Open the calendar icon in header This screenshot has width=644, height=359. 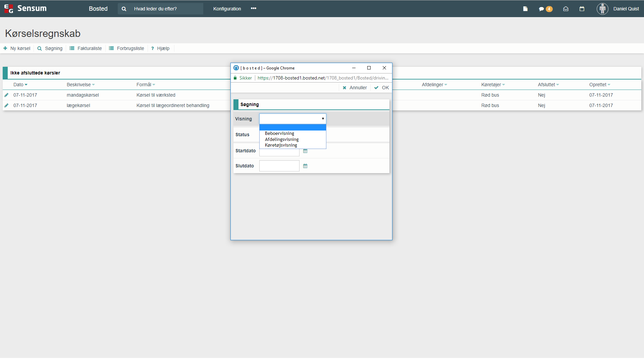pyautogui.click(x=582, y=9)
